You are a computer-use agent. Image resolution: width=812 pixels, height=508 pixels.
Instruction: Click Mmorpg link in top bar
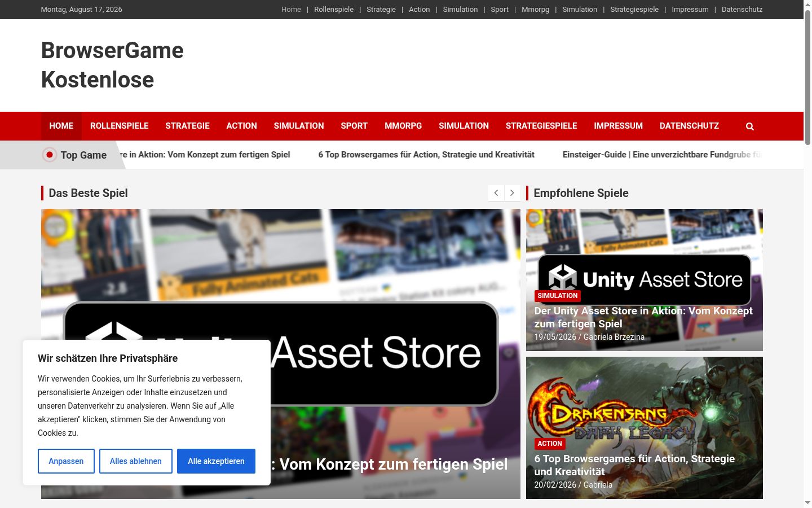coord(535,10)
